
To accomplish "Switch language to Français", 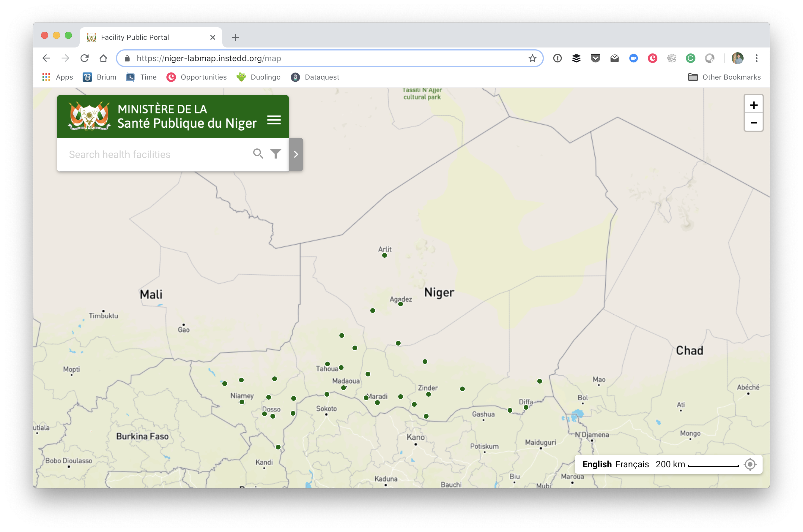I will point(632,464).
